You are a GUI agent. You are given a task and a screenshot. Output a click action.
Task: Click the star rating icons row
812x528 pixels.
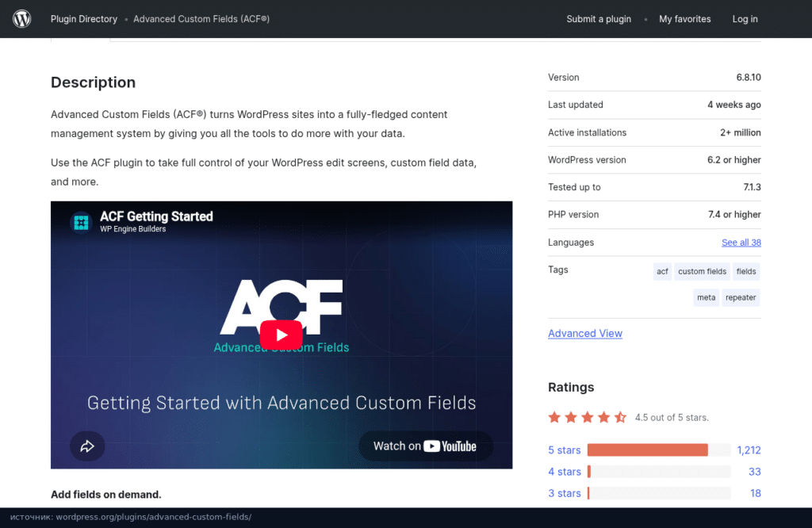(588, 417)
